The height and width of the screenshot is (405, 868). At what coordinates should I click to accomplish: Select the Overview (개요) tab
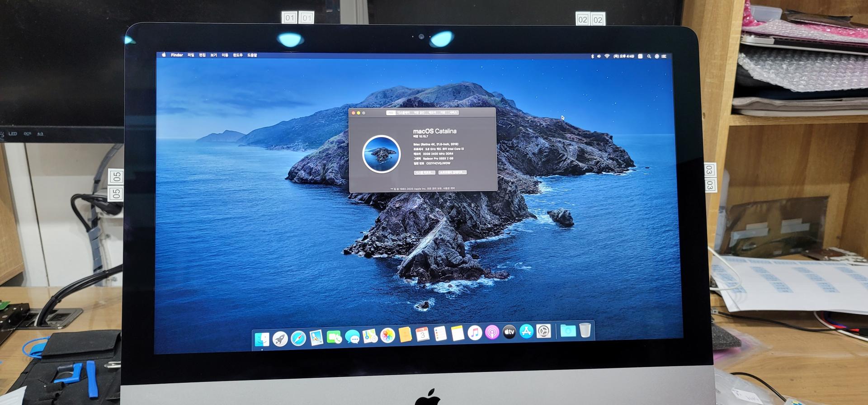[x=391, y=113]
